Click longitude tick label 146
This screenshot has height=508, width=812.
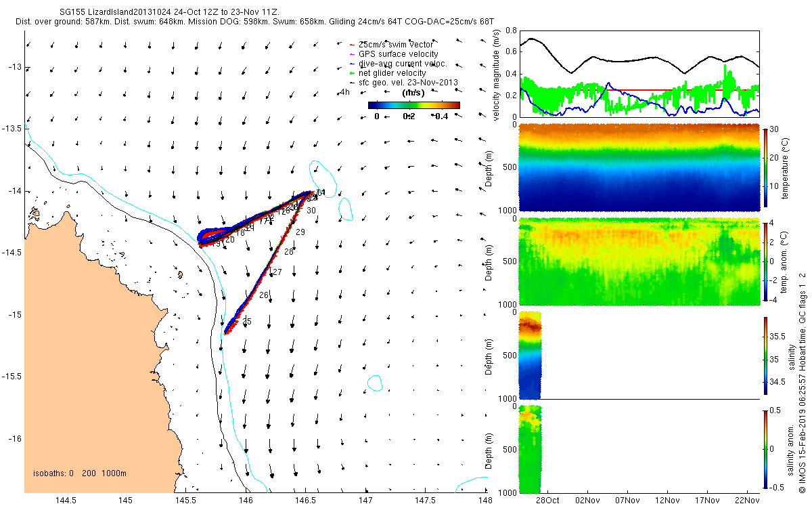(246, 501)
